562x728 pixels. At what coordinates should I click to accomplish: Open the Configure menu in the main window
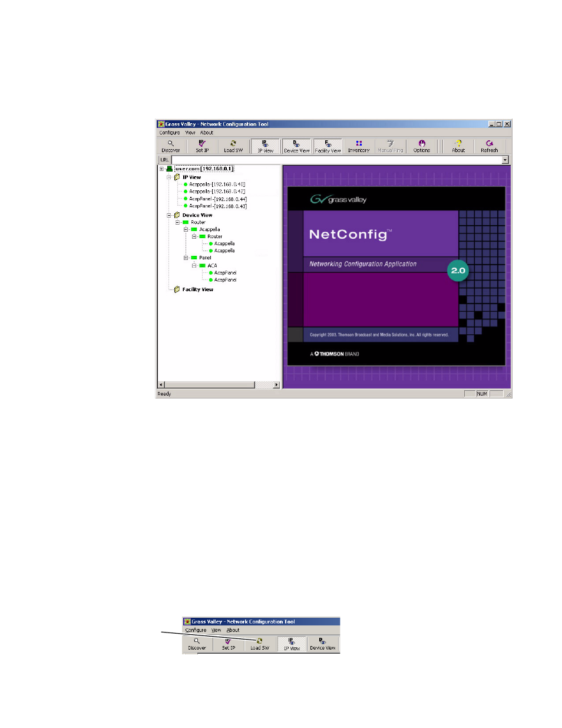(170, 133)
